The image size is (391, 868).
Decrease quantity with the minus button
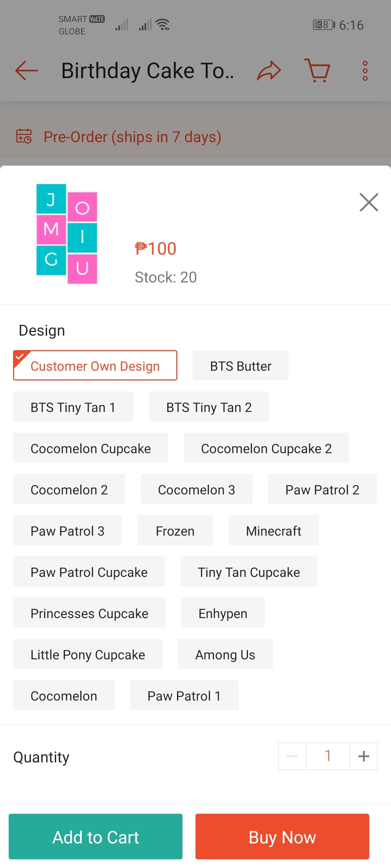[x=292, y=756]
